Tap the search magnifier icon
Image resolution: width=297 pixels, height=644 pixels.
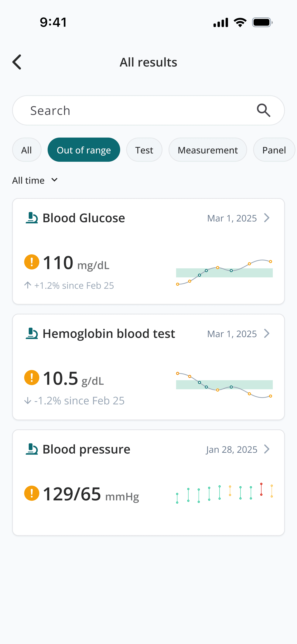(x=264, y=111)
